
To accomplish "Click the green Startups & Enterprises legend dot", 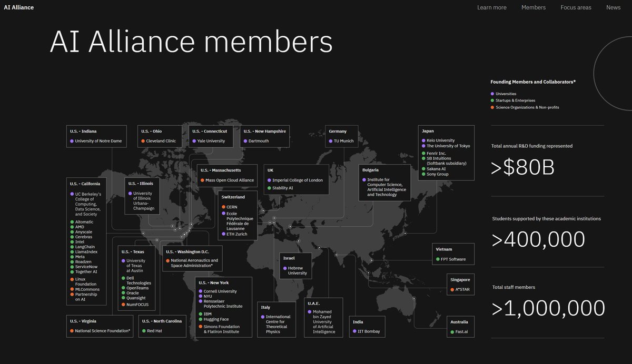I will click(492, 100).
